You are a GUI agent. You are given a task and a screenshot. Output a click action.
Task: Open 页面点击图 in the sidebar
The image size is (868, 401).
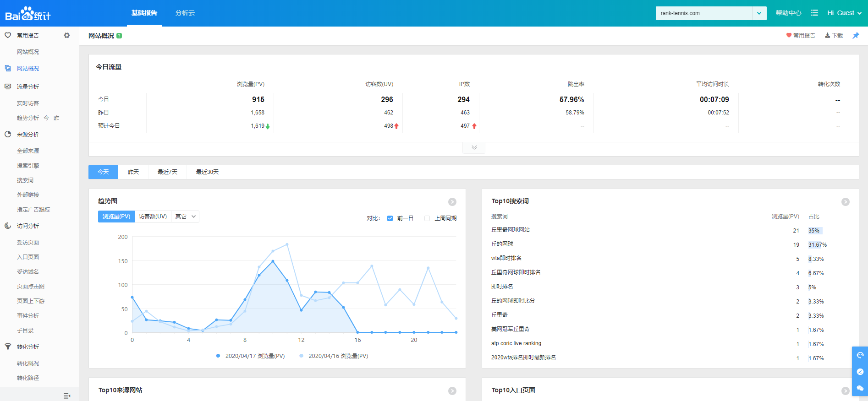pyautogui.click(x=31, y=287)
